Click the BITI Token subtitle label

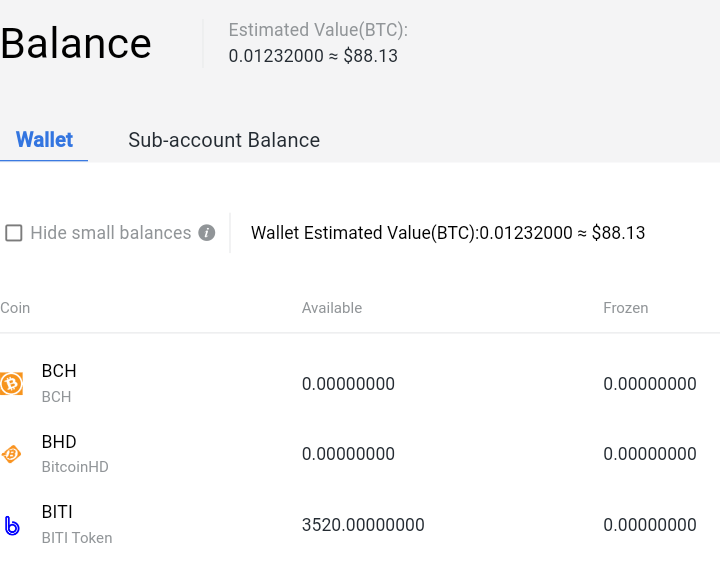click(77, 538)
